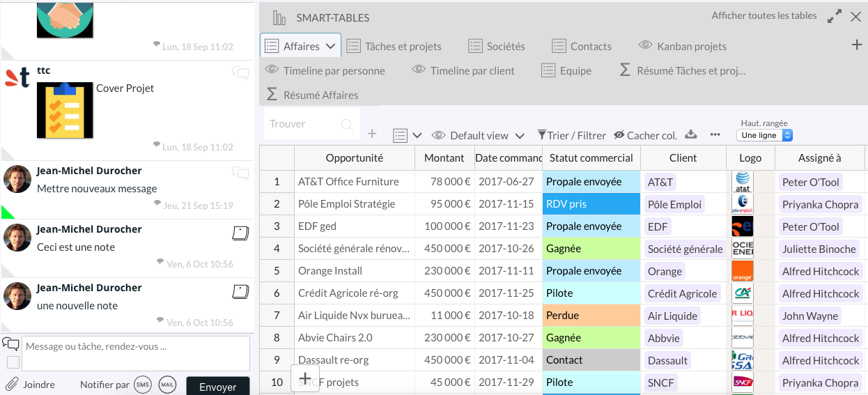The image size is (868, 395).
Task: Toggle hidden columns with Cacher col.
Action: coord(645,135)
